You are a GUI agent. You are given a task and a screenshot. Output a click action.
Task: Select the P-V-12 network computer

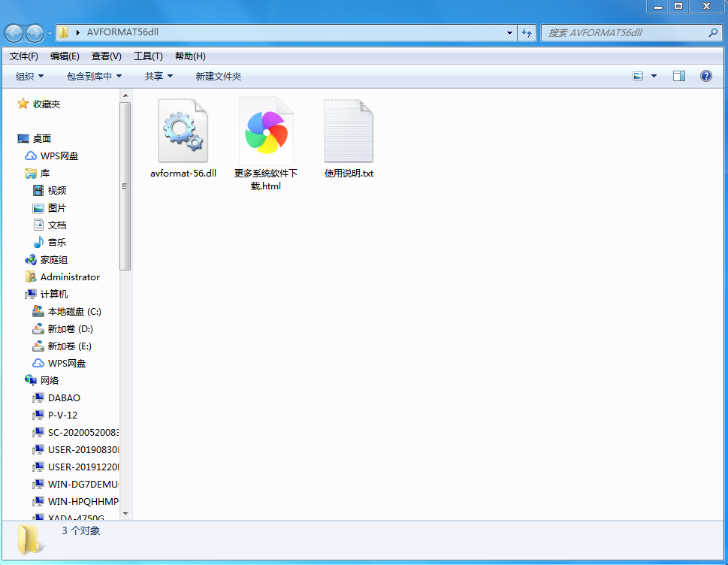(56, 415)
